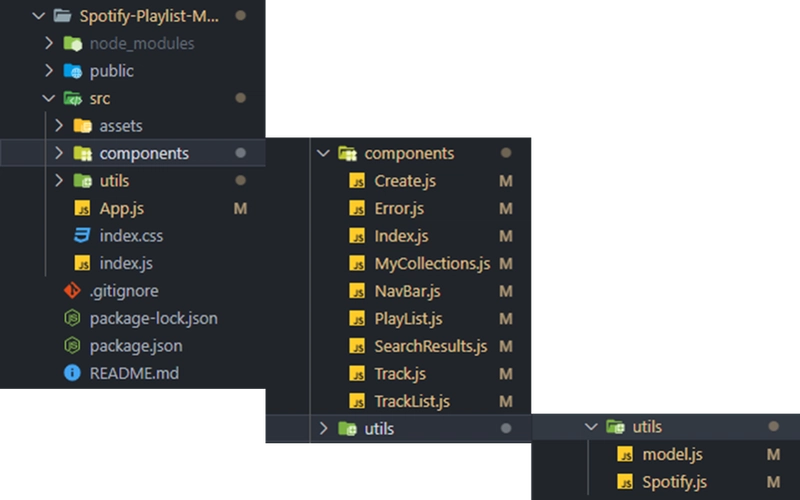Open the MyCollections.js file
The image size is (800, 500).
[432, 263]
